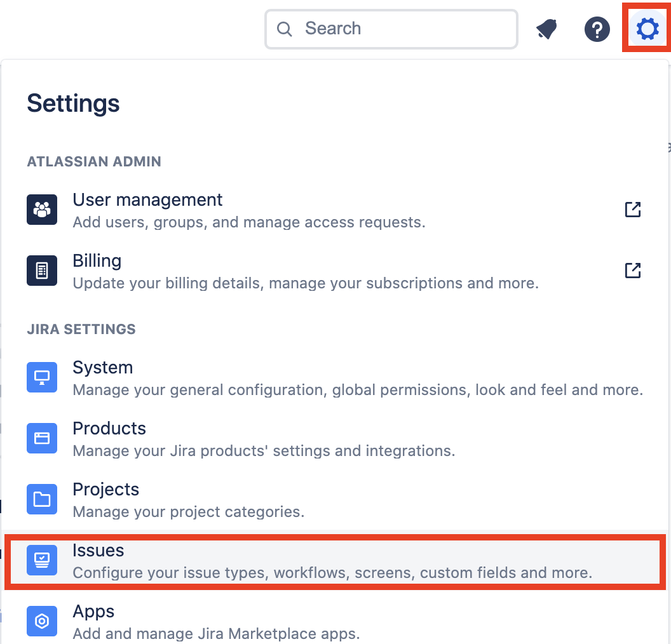Click 'Add and manage Jira Marketplace apps.' text

[216, 634]
